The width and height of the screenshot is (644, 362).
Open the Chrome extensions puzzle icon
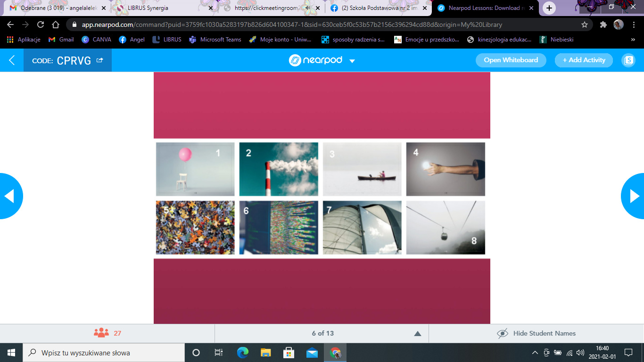point(603,25)
